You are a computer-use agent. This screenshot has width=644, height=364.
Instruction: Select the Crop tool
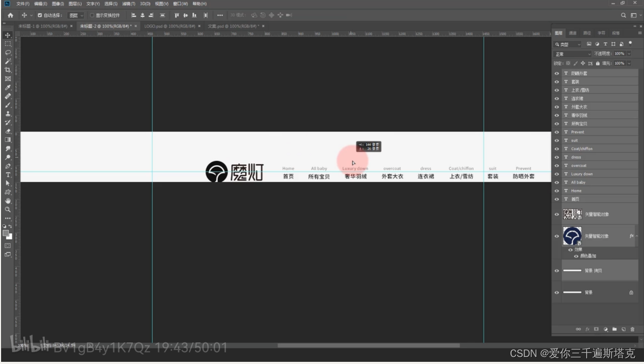click(x=8, y=70)
